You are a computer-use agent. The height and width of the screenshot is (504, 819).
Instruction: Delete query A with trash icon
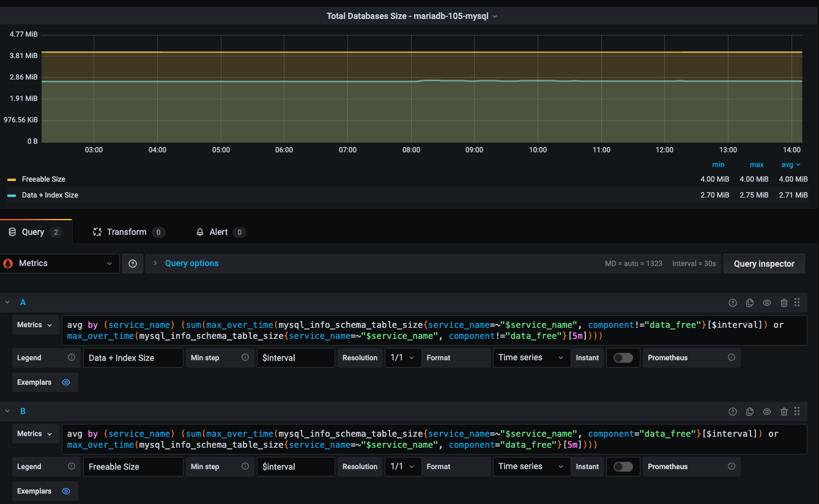(x=784, y=303)
